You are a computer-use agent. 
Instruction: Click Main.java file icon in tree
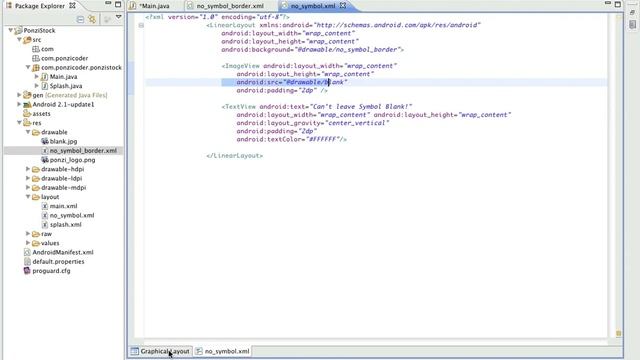(44, 77)
